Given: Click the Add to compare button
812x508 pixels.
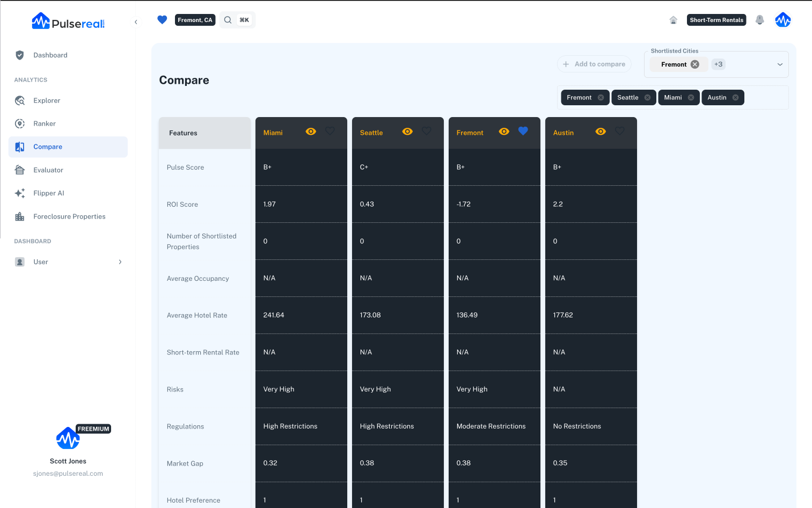Looking at the screenshot, I should click(594, 64).
